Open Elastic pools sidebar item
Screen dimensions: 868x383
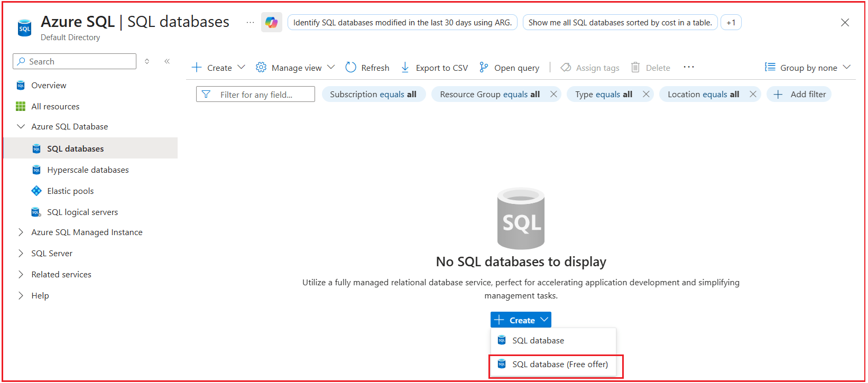point(70,191)
